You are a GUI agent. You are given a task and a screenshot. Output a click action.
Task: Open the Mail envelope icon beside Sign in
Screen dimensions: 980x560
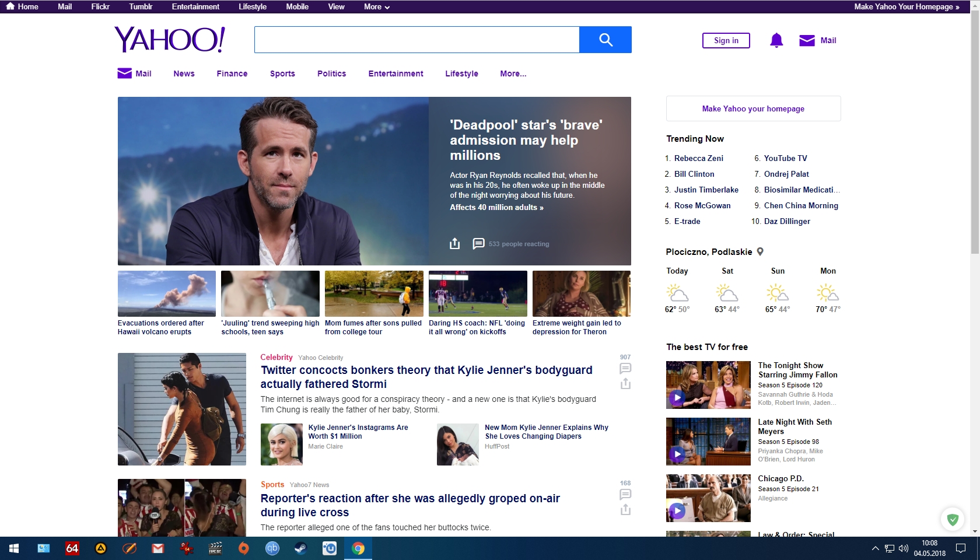pyautogui.click(x=807, y=40)
